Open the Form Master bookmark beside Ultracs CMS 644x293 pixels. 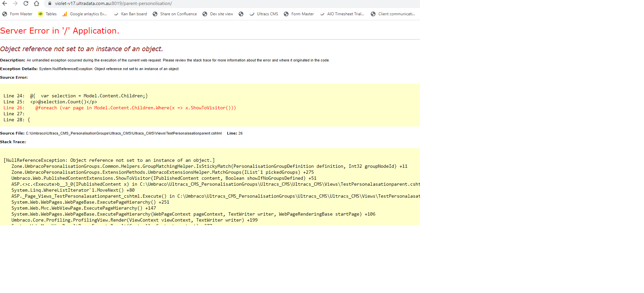pos(299,14)
